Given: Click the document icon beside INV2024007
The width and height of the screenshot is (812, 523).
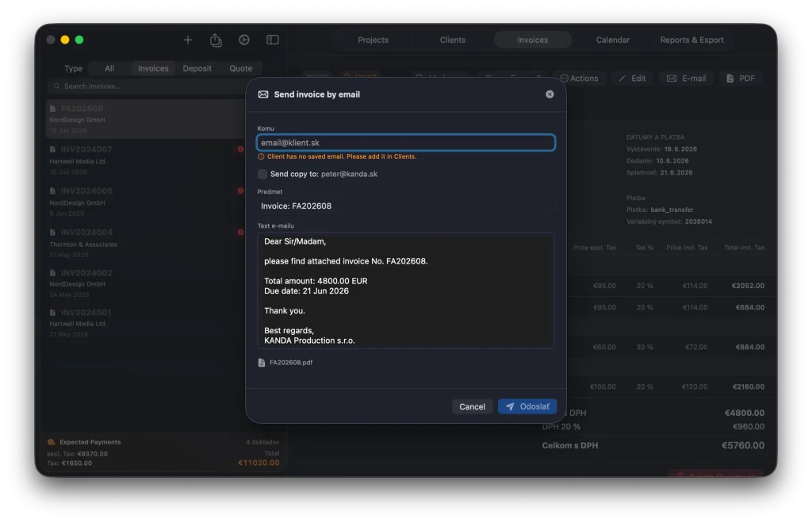Looking at the screenshot, I should pos(52,149).
